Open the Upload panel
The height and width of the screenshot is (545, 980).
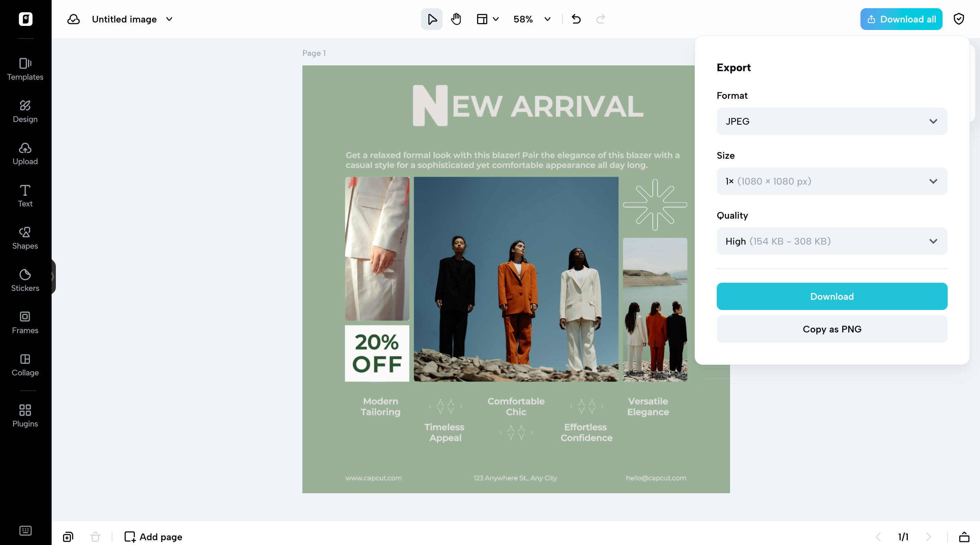coord(25,154)
